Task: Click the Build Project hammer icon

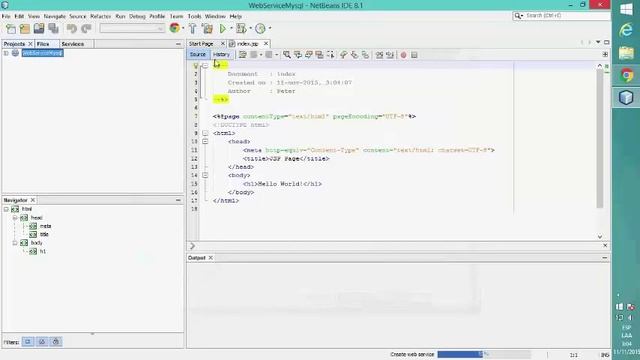Action: pyautogui.click(x=193, y=29)
